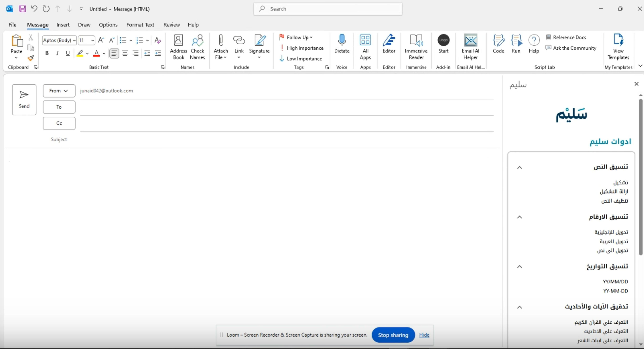The image size is (644, 349).
Task: Apply the red font color swatch
Action: (x=96, y=53)
